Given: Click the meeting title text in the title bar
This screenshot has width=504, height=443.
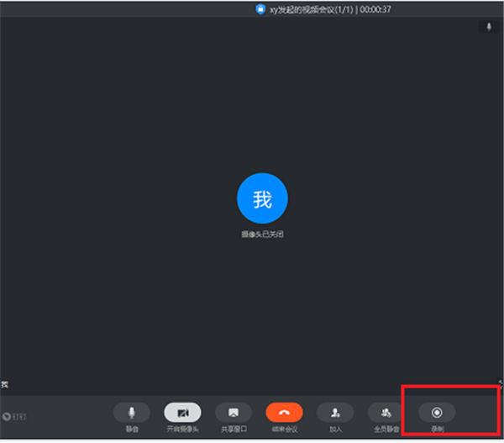Looking at the screenshot, I should [x=312, y=9].
